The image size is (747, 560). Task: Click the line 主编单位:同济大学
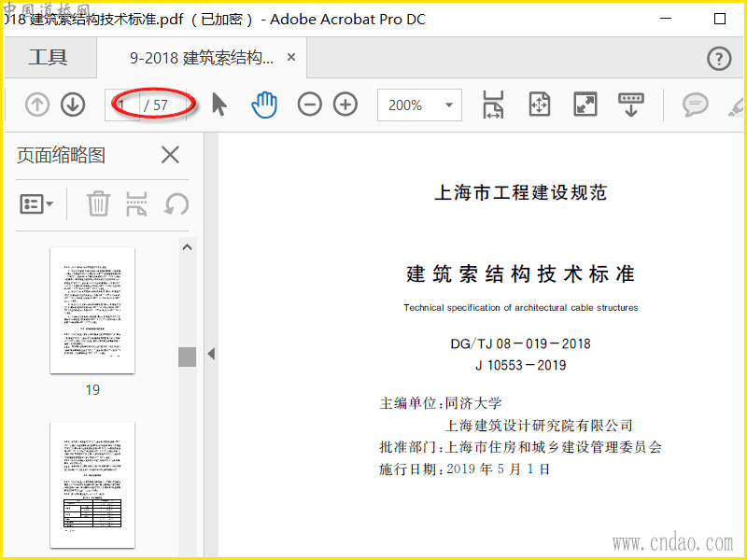(441, 403)
